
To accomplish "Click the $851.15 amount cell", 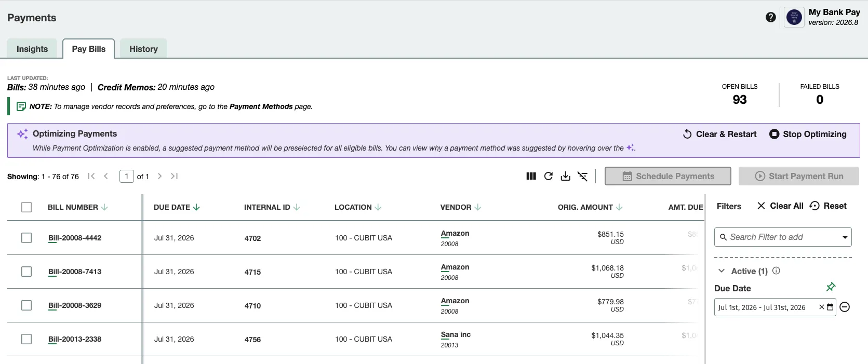I will (x=610, y=234).
